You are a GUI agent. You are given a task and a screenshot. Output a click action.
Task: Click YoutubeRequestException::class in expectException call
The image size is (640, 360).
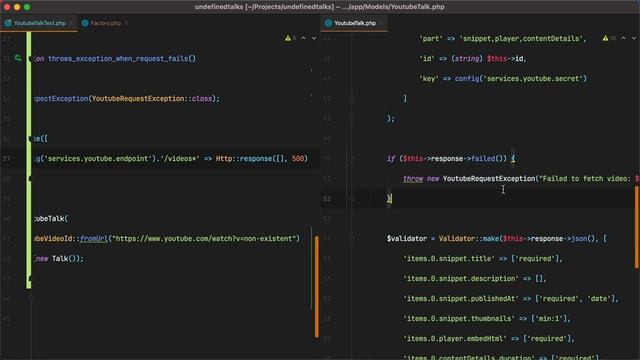pyautogui.click(x=153, y=98)
